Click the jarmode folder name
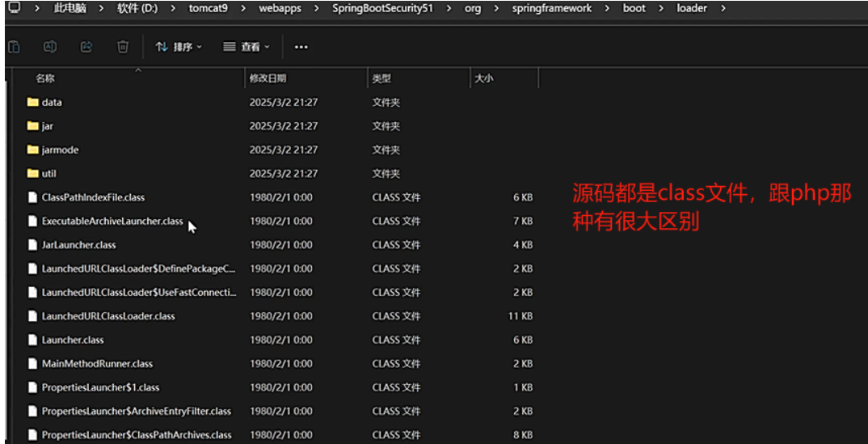This screenshot has height=444, width=868. pos(61,150)
